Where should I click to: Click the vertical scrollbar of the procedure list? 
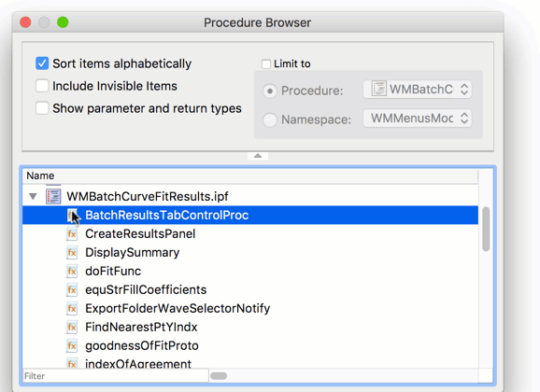(486, 230)
